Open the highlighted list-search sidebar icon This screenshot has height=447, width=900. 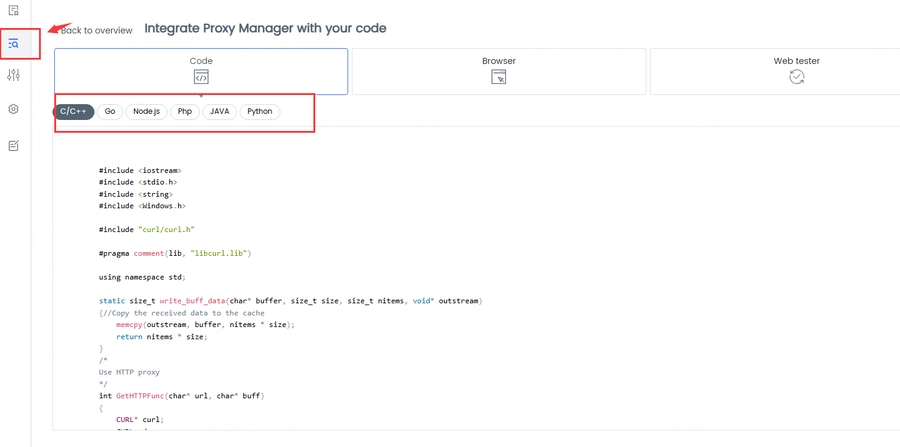click(14, 44)
